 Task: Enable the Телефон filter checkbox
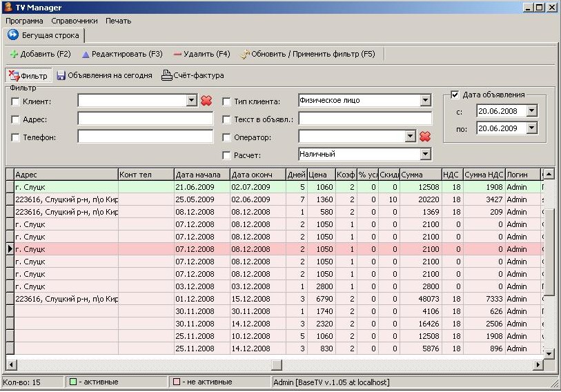pos(15,137)
